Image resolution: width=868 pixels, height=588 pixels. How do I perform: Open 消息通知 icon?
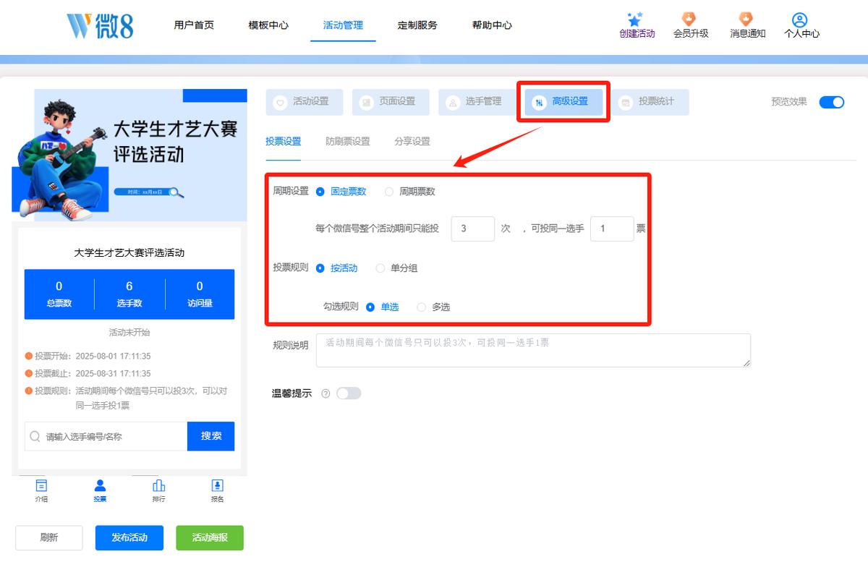coord(746,19)
